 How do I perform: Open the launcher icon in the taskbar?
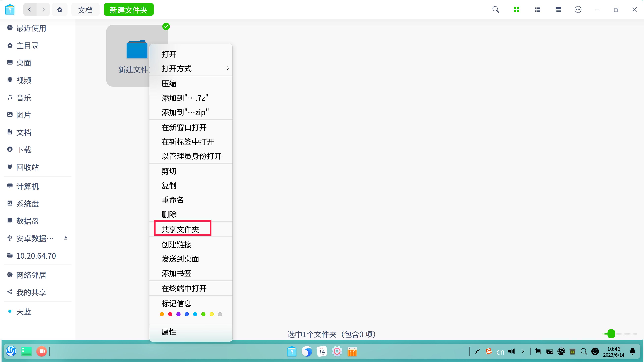coord(11,351)
